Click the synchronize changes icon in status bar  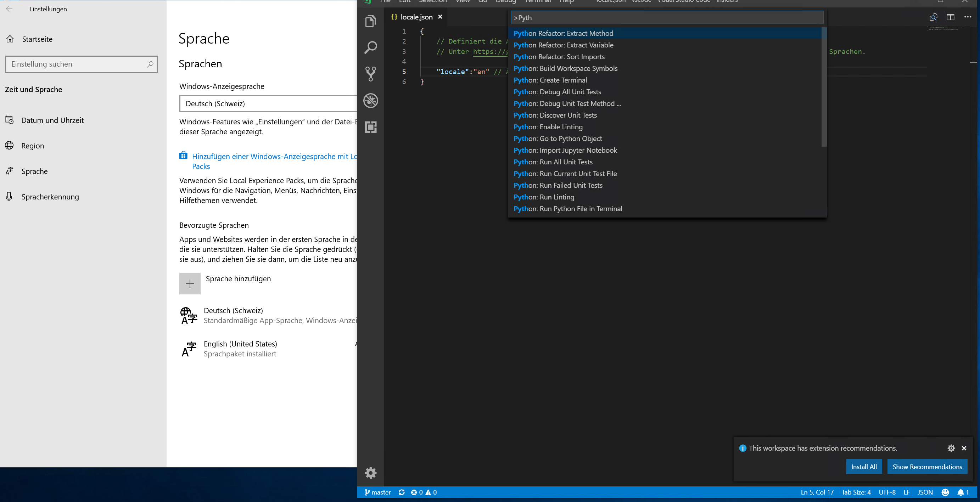pos(401,492)
